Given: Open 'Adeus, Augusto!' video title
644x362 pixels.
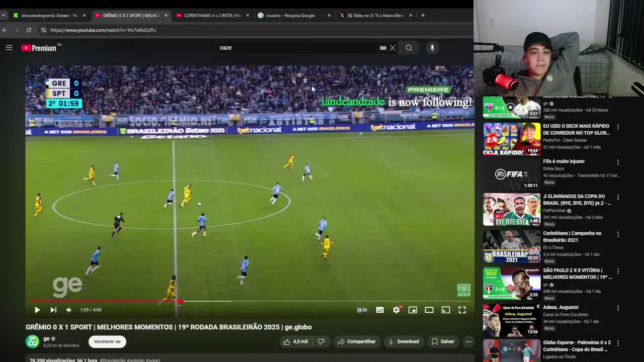Looking at the screenshot, I should coord(560,307).
